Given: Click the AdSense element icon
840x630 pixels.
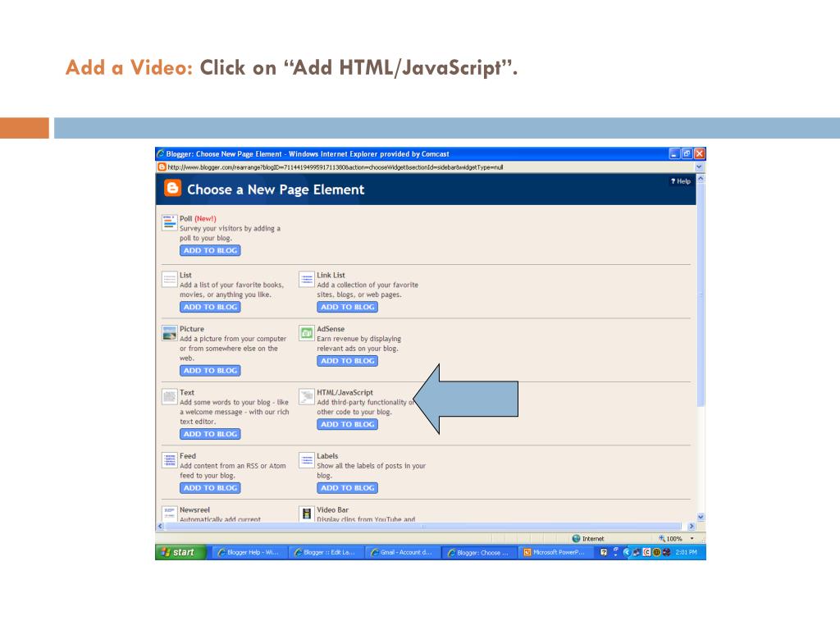Looking at the screenshot, I should [x=307, y=333].
